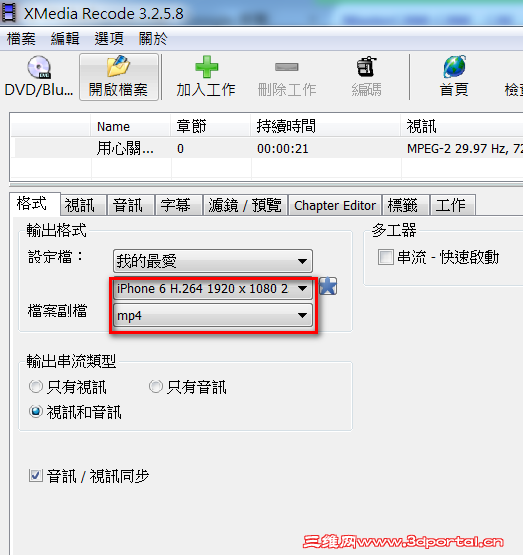Screen dimensions: 523x555
Task: Expand the 我的最愛 profile dropdown
Action: coord(213,262)
